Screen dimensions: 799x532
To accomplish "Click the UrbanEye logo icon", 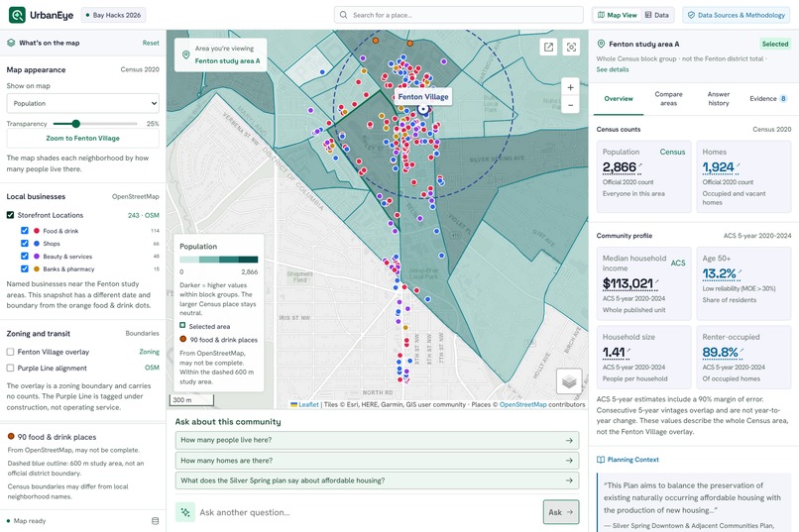I will [x=17, y=15].
